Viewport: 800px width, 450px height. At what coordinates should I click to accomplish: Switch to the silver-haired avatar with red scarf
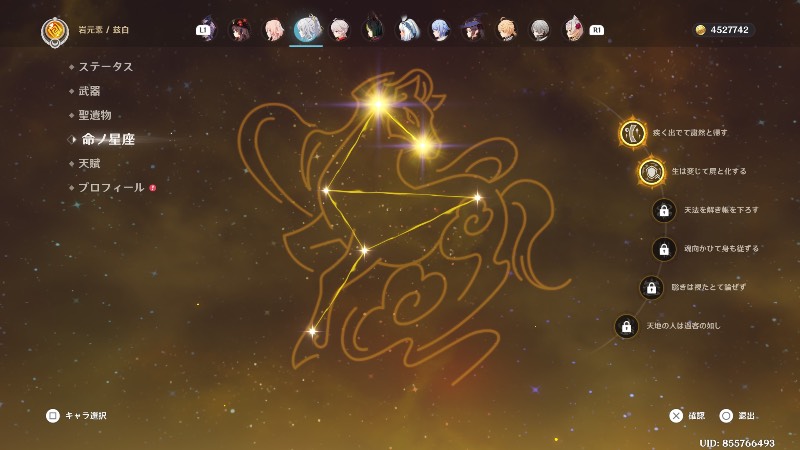tap(340, 30)
